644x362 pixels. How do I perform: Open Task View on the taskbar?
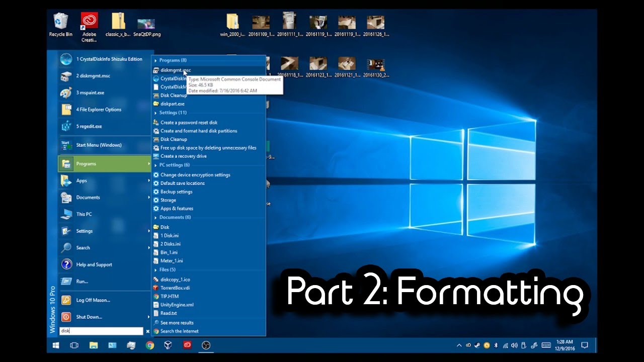[x=74, y=345]
